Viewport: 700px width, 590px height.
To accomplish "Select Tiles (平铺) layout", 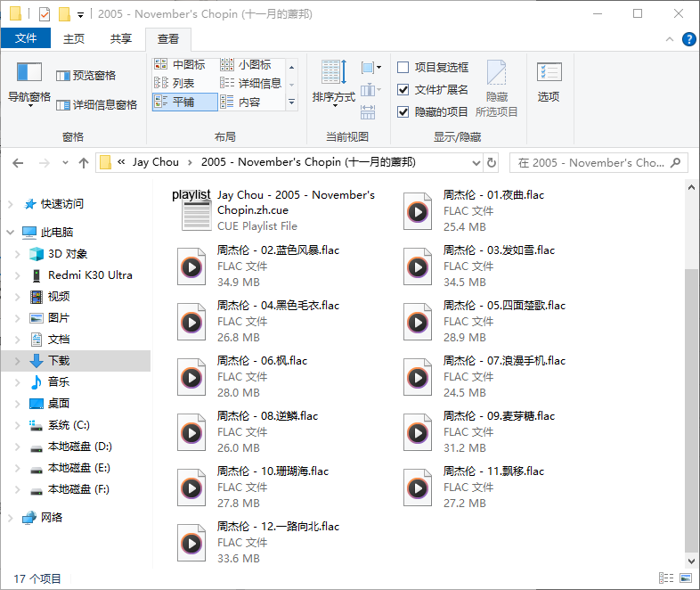I will [x=185, y=102].
